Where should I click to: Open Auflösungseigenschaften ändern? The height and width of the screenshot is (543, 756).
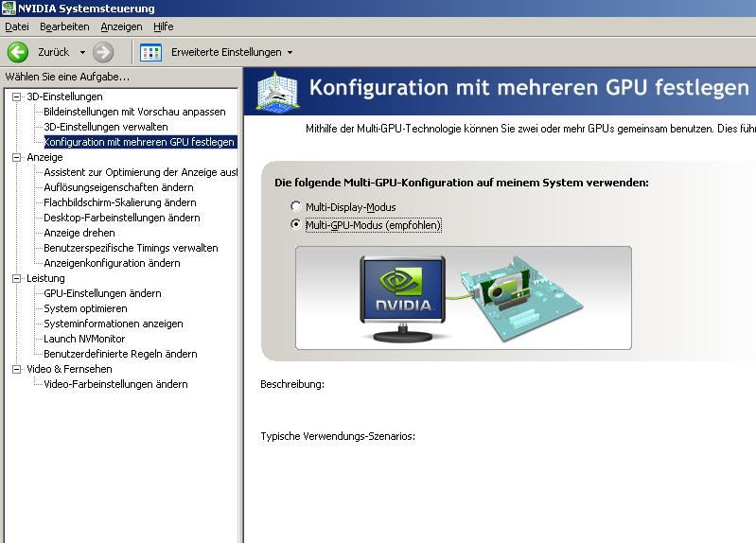coord(118,187)
